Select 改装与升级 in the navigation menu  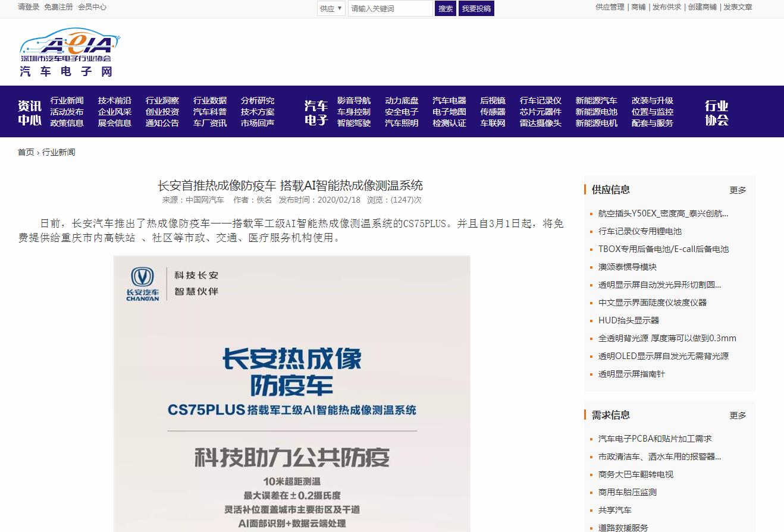click(653, 100)
